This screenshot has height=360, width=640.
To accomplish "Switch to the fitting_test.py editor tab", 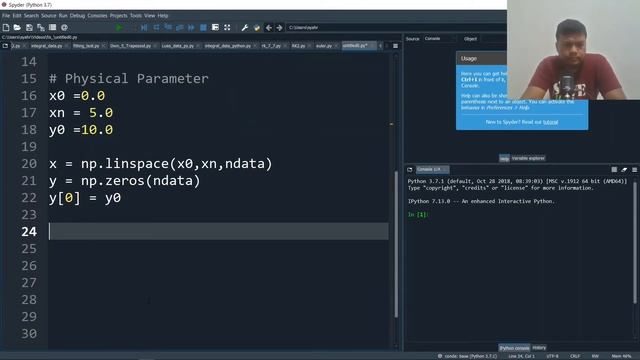I will tap(88, 46).
